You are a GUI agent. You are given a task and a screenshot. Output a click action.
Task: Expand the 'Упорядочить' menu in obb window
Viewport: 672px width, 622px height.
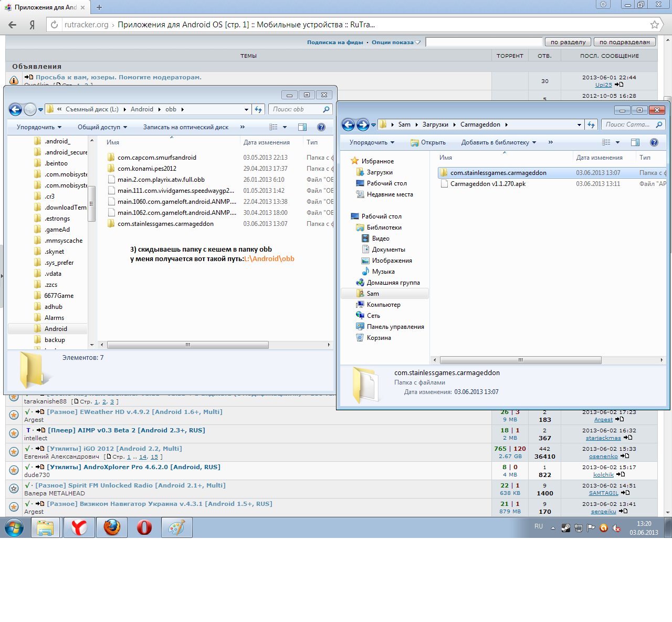pyautogui.click(x=39, y=127)
